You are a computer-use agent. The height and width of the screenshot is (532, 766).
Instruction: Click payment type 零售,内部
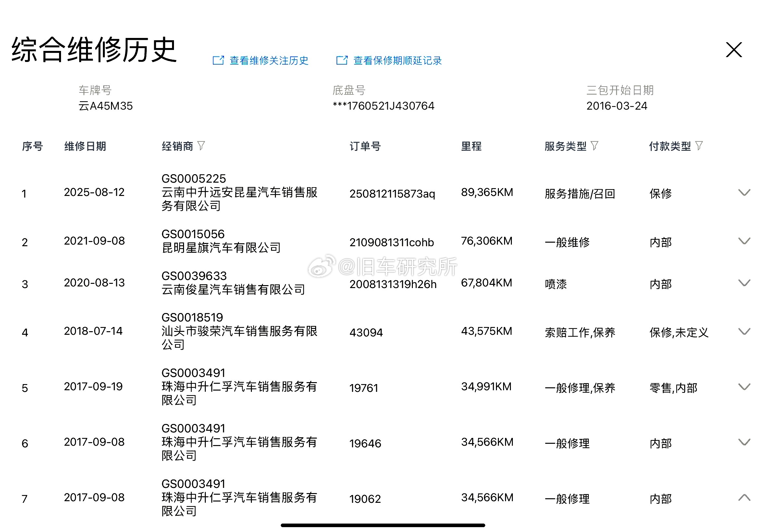click(673, 388)
